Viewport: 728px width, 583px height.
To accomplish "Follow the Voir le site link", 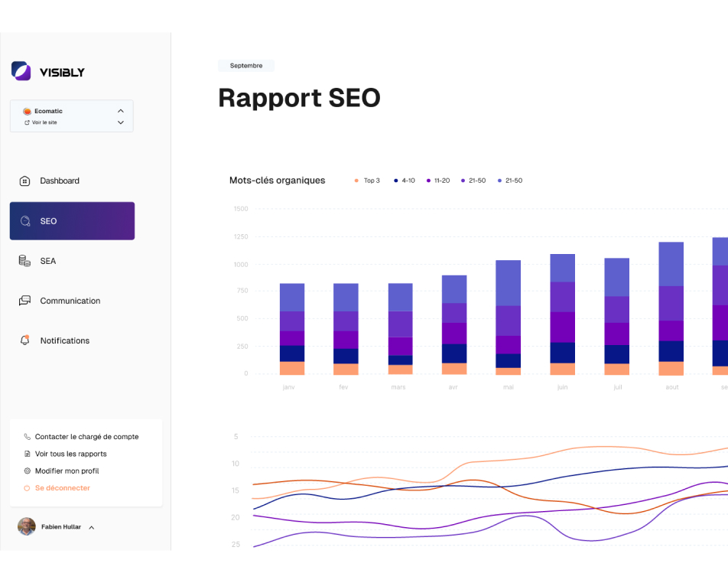I will pyautogui.click(x=44, y=122).
